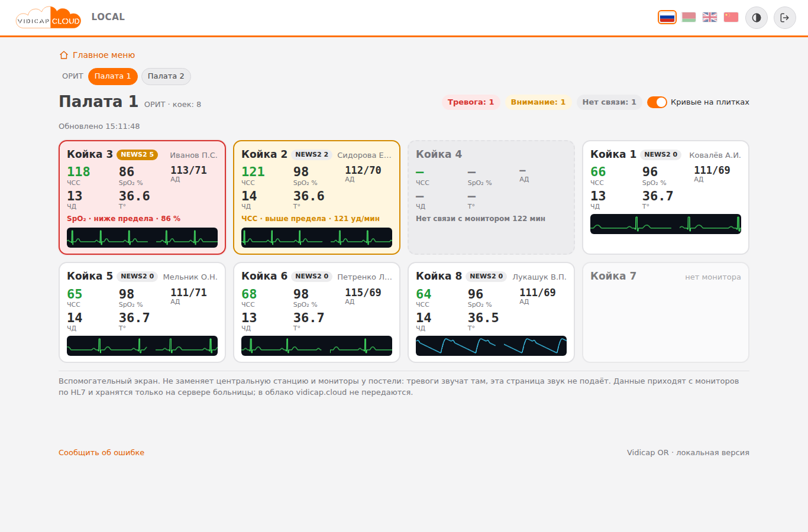The image size is (808, 532).
Task: Click the logout icon
Action: [785, 18]
